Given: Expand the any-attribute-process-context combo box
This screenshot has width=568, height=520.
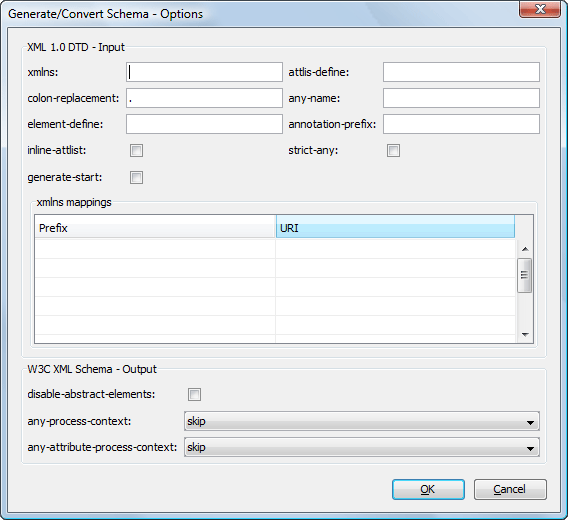Looking at the screenshot, I should [362, 447].
